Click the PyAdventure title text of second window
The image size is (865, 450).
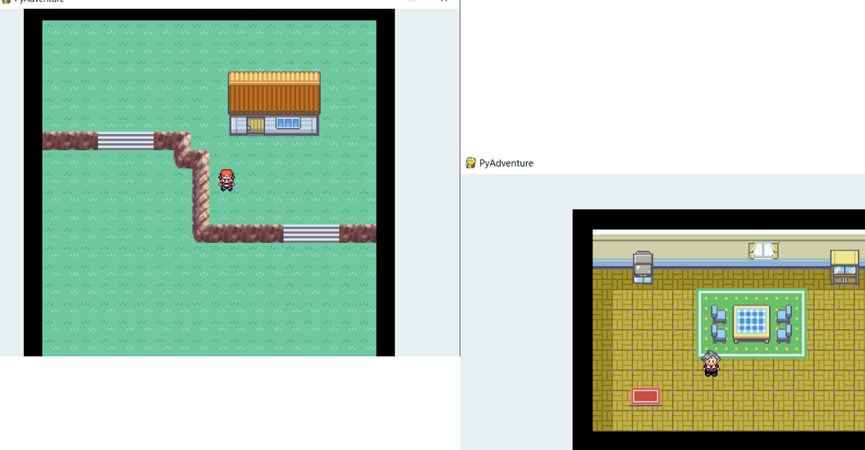point(506,163)
